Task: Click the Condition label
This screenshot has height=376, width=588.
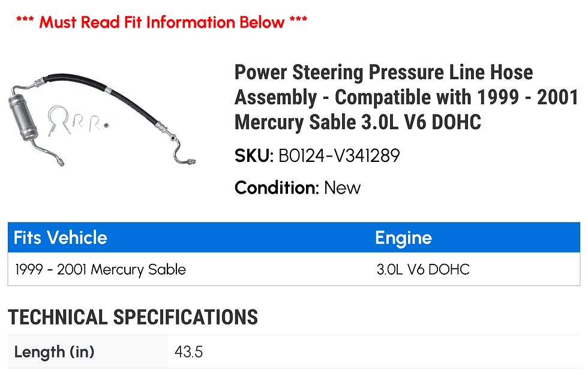Action: coord(277,188)
